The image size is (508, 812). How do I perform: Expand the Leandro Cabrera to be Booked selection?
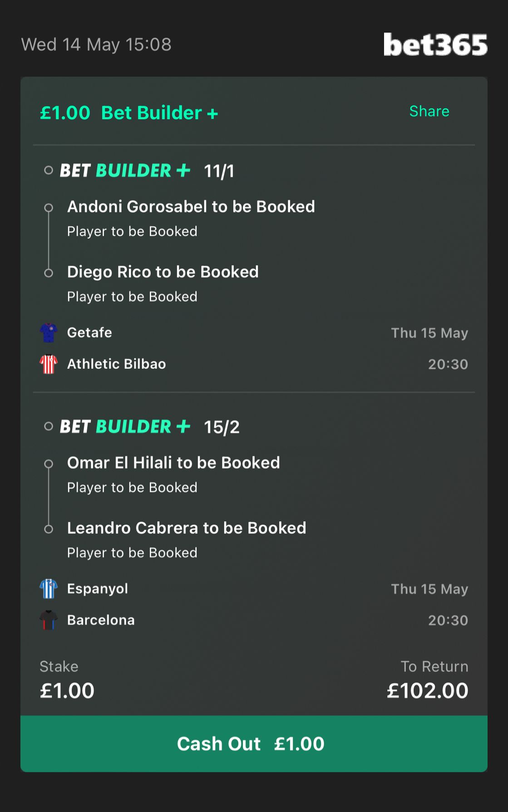click(187, 528)
